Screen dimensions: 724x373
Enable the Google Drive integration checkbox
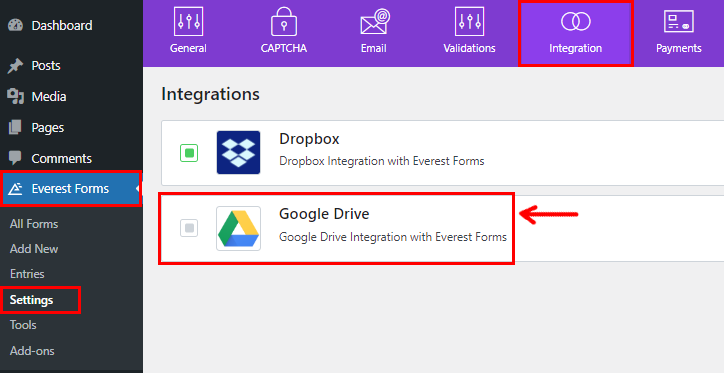(x=189, y=228)
